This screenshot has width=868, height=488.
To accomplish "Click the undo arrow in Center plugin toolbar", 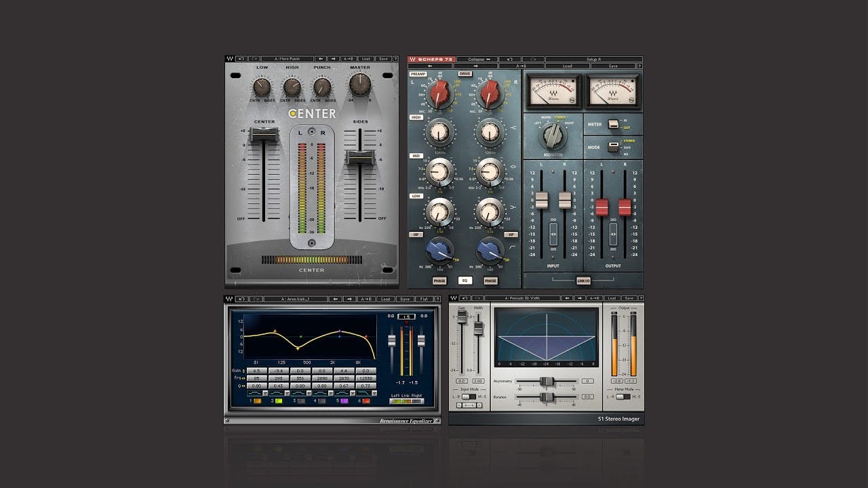I will click(241, 59).
